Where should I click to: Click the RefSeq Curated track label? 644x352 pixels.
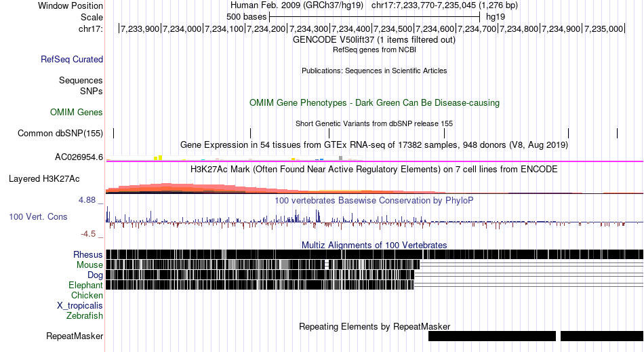(x=72, y=59)
